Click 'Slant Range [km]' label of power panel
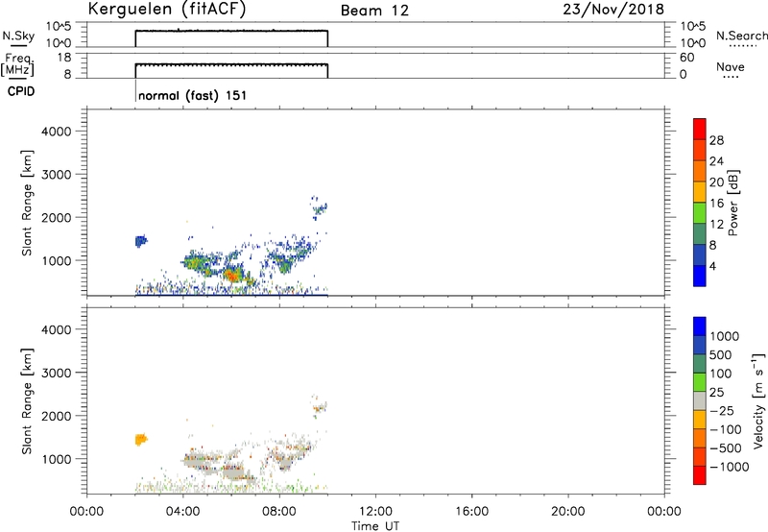The height and width of the screenshot is (532, 768). click(x=26, y=203)
